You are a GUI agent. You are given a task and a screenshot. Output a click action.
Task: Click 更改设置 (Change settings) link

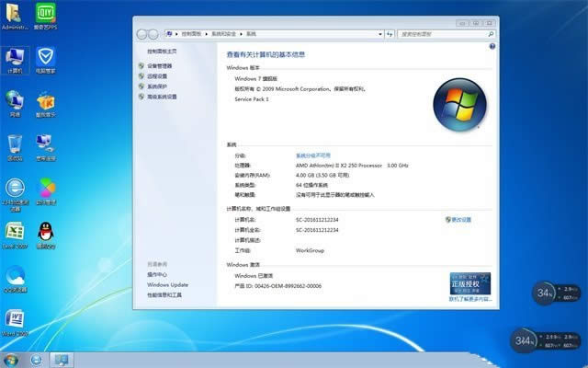coord(458,220)
